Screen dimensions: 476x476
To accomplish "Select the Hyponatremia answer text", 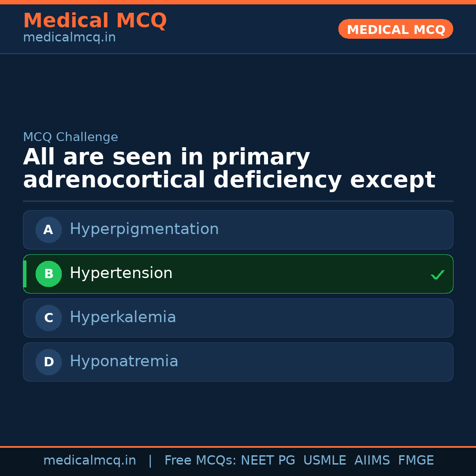I will click(x=124, y=361).
